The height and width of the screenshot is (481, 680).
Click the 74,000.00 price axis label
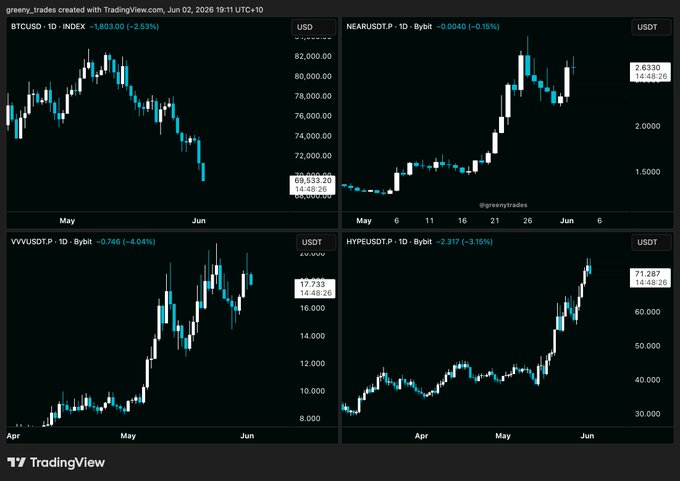[x=313, y=136]
